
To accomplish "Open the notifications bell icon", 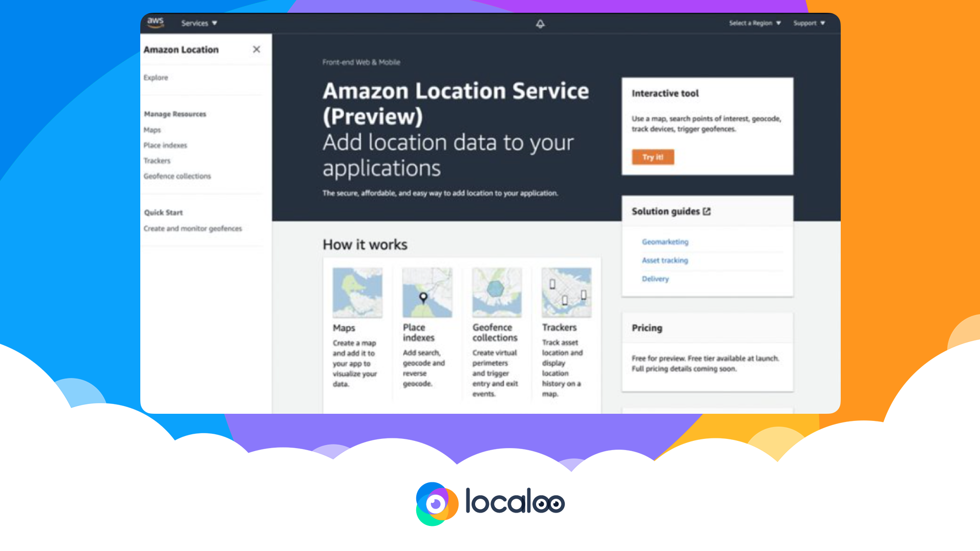I will coord(540,24).
